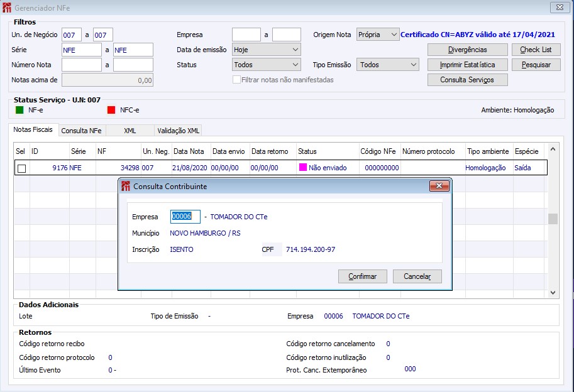Click the Não enviado status text

pos(328,168)
